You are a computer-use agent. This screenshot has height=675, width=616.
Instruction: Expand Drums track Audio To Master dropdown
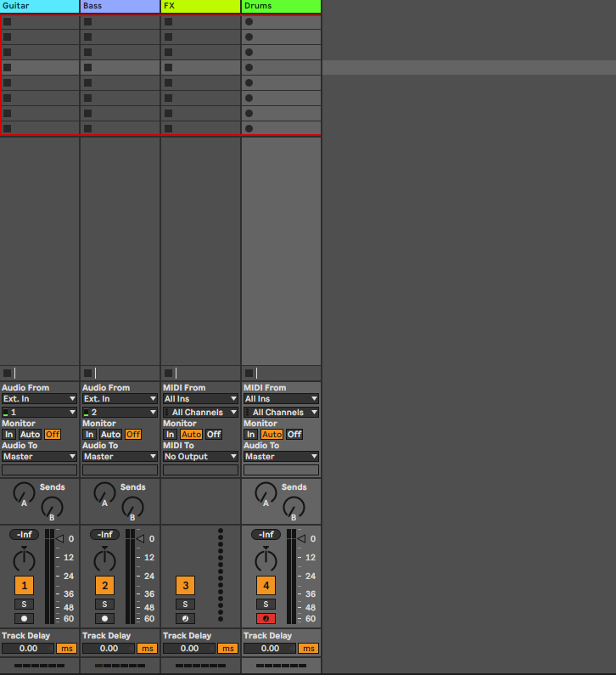pyautogui.click(x=281, y=456)
